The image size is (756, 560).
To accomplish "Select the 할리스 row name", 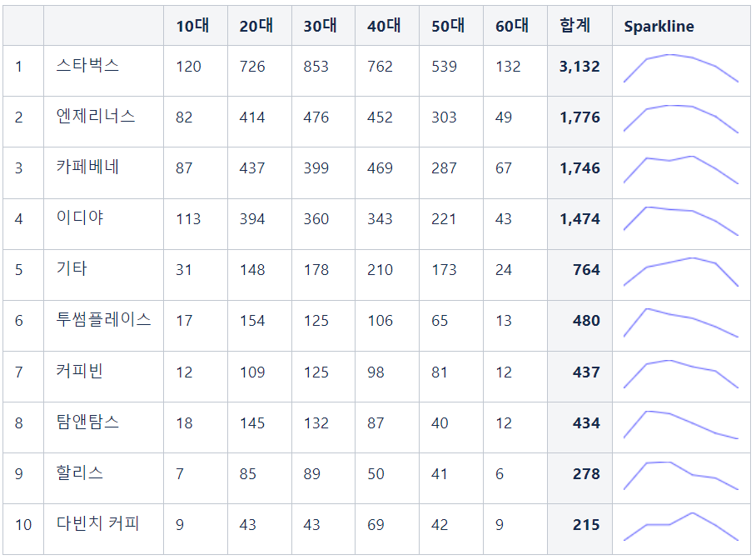I will [80, 472].
